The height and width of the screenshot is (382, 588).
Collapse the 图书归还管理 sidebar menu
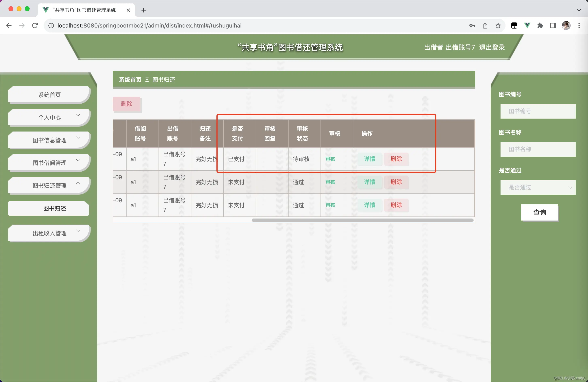(49, 186)
